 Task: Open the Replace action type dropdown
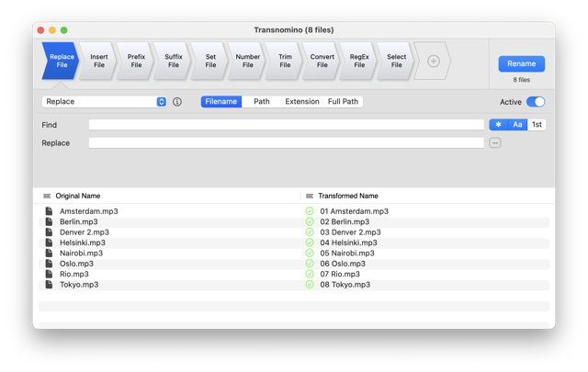(104, 102)
